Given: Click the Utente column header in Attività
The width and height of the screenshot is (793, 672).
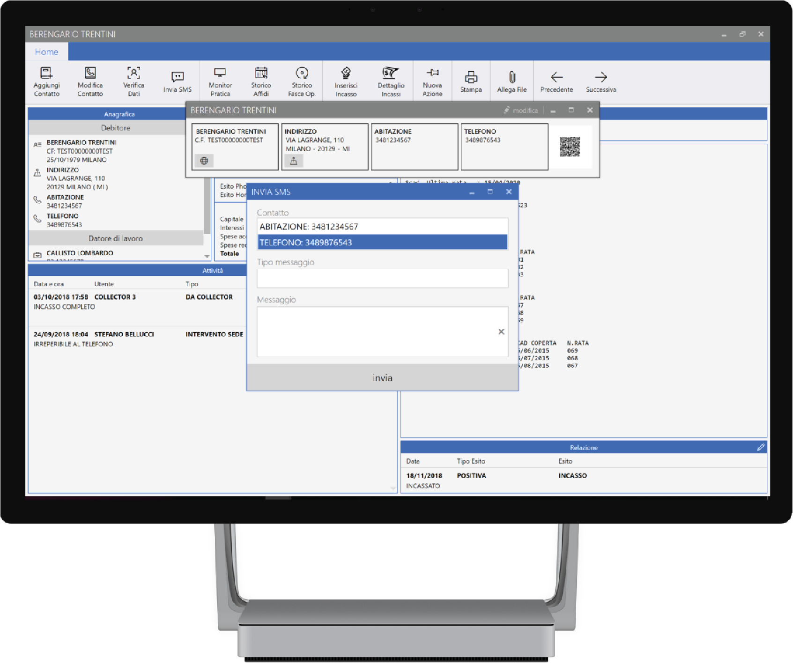Looking at the screenshot, I should 104,284.
